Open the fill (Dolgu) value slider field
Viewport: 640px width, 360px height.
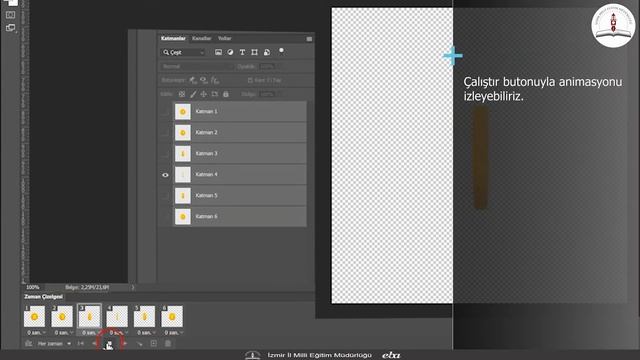267,94
